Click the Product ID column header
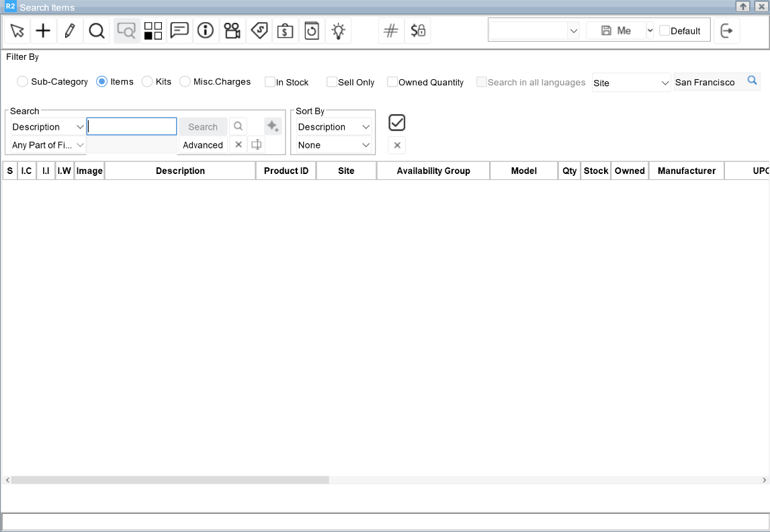The image size is (770, 532). click(x=286, y=171)
